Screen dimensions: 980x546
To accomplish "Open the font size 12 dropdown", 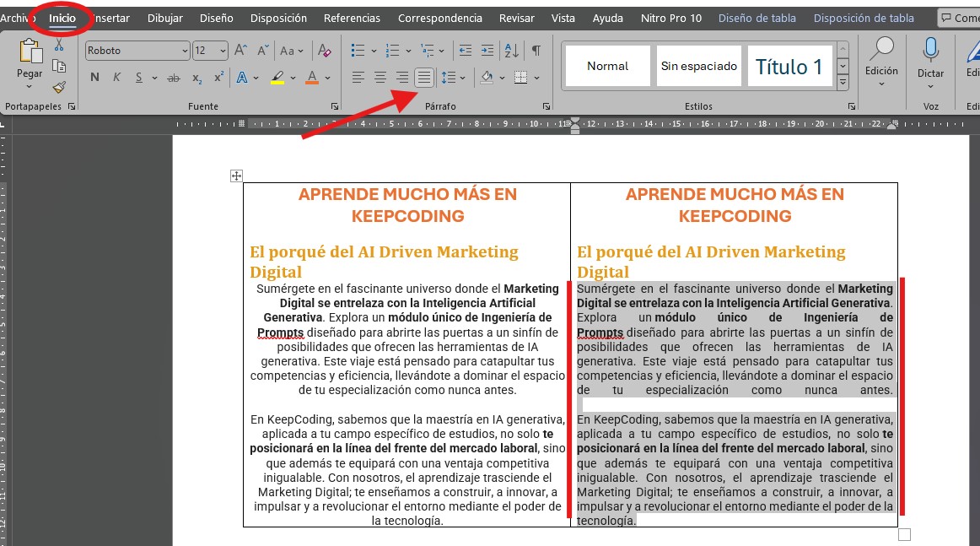I will (x=223, y=51).
